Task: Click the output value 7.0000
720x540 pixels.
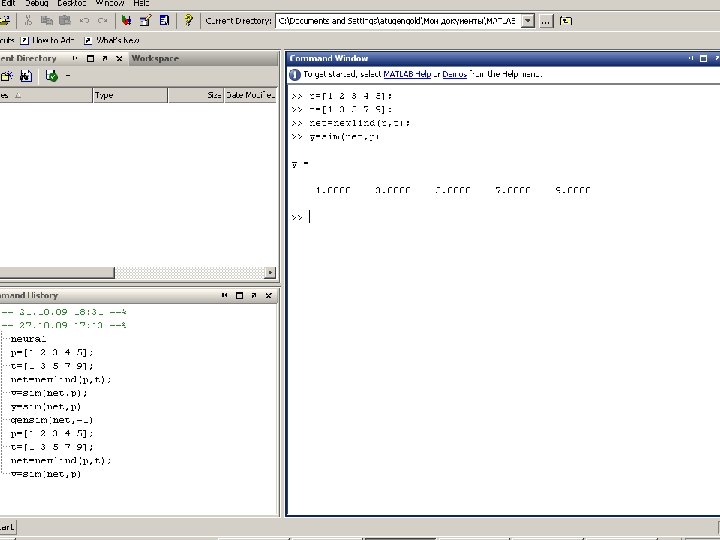Action: [x=513, y=190]
